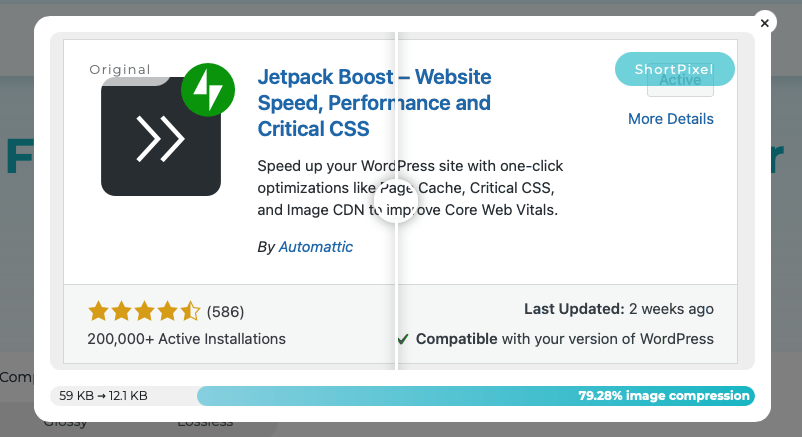Open the More Details link
The image size is (802, 437).
(670, 119)
